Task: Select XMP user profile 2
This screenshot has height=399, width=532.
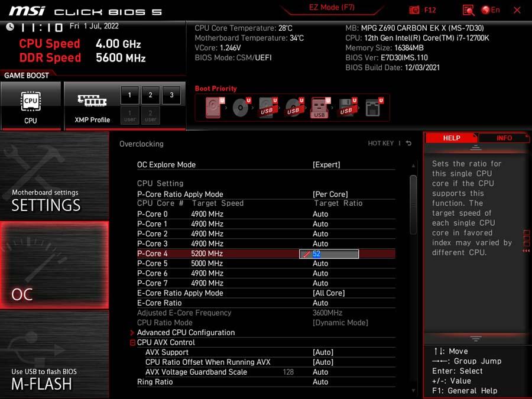Action: coord(150,115)
